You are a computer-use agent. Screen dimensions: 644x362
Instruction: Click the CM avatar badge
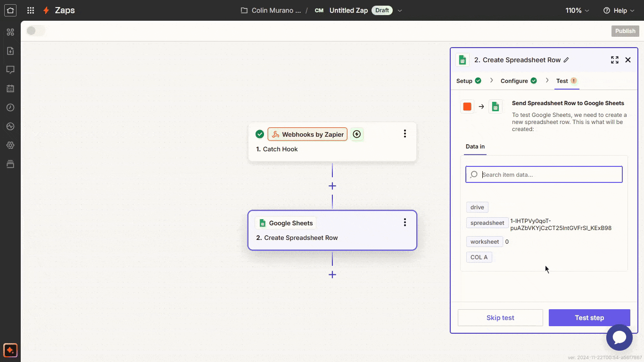point(319,10)
